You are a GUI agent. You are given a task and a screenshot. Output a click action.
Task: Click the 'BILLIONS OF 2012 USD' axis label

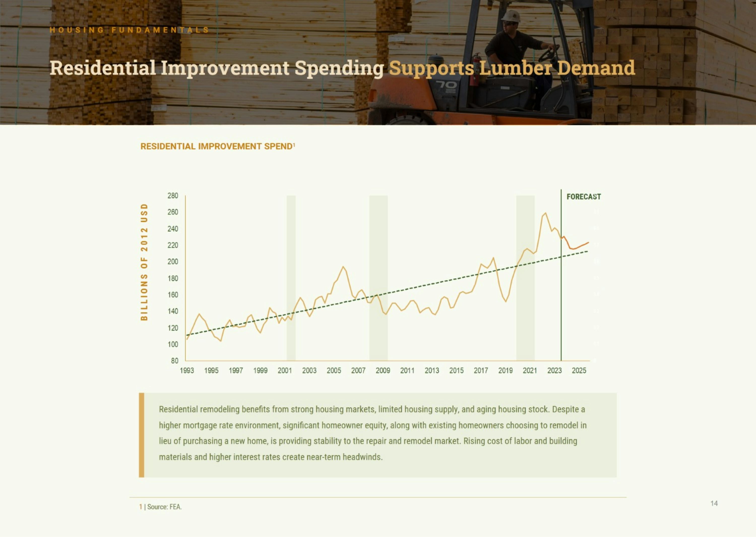pyautogui.click(x=144, y=262)
